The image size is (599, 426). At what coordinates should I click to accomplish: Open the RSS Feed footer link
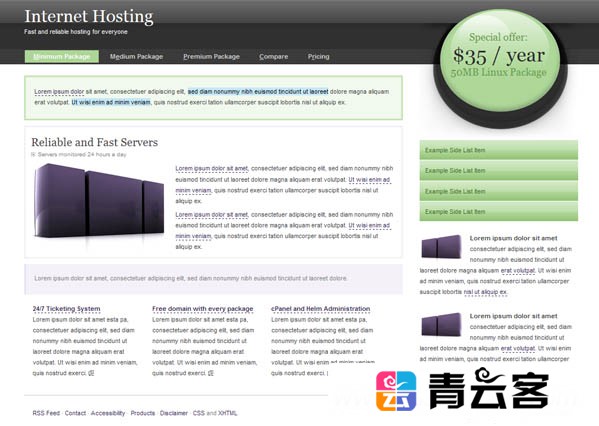tap(46, 413)
